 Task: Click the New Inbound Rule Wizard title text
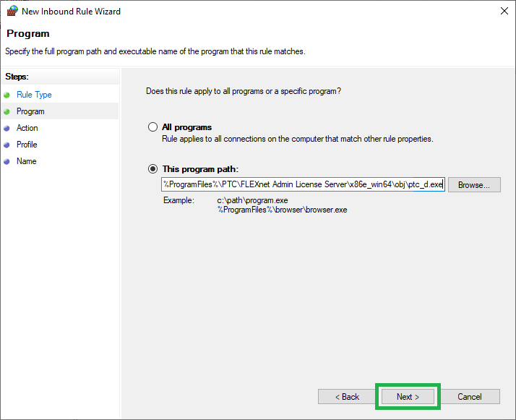click(x=71, y=12)
